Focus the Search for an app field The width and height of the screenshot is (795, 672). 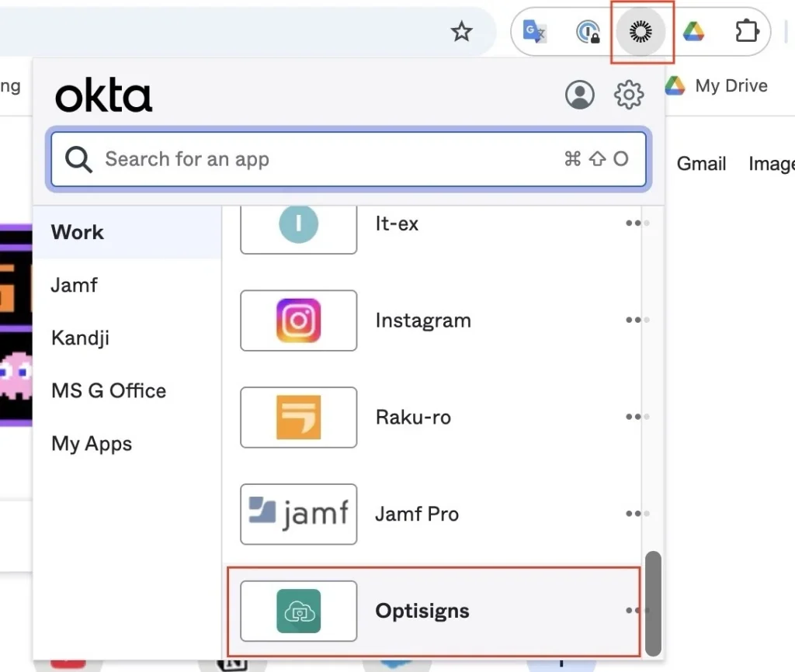(326, 160)
